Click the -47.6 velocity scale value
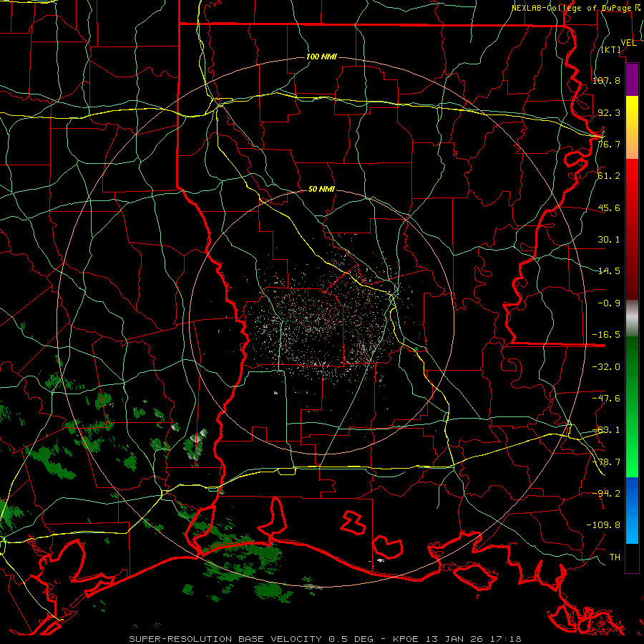This screenshot has width=644, height=644. 606,399
